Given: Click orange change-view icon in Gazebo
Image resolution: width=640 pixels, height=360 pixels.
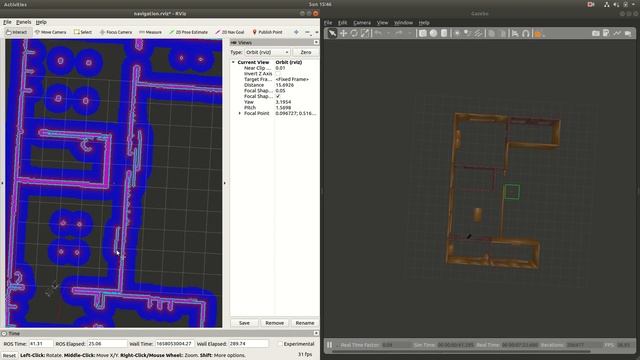Looking at the screenshot, I should point(538,34).
